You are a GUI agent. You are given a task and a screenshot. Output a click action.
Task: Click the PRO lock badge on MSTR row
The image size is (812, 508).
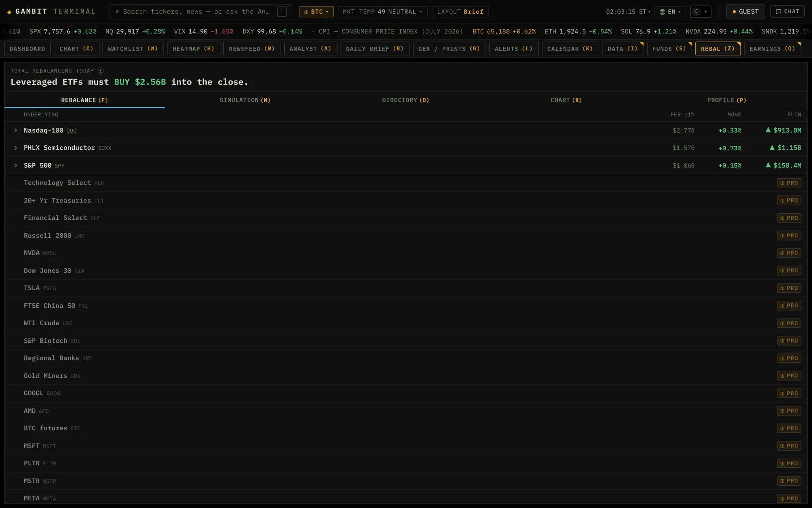pos(789,481)
